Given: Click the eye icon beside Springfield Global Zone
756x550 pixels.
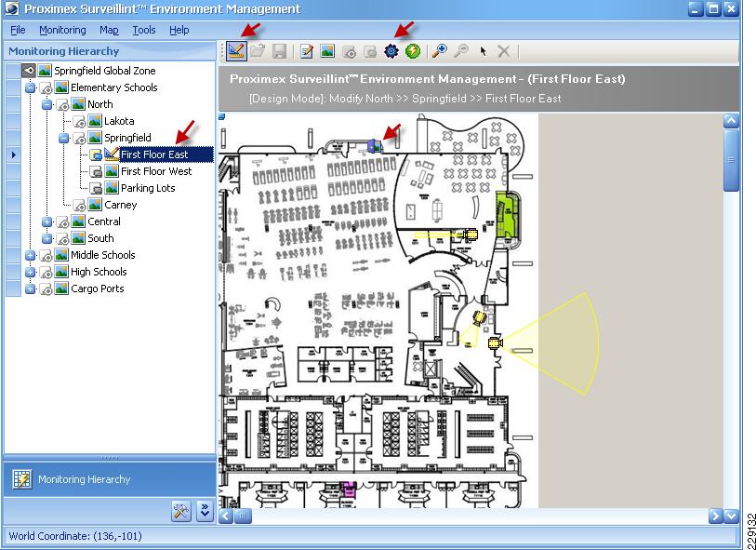Looking at the screenshot, I should [x=29, y=71].
